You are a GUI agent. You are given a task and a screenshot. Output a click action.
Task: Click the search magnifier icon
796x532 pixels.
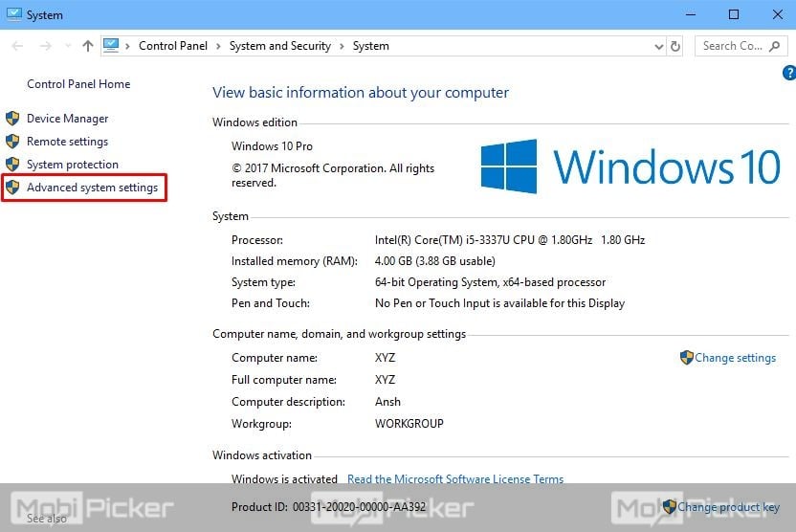click(775, 46)
